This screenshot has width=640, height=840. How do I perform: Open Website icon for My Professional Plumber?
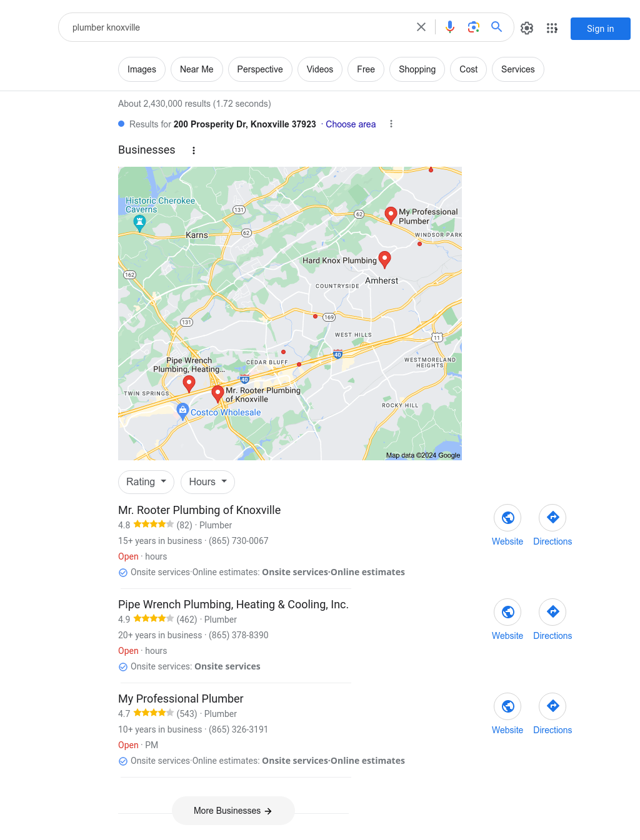click(x=507, y=706)
